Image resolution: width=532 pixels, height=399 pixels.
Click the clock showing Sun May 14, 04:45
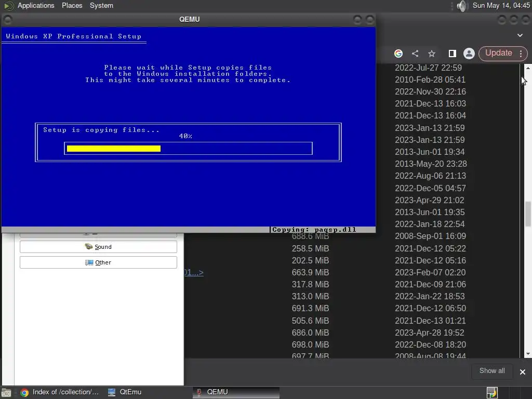501,5
